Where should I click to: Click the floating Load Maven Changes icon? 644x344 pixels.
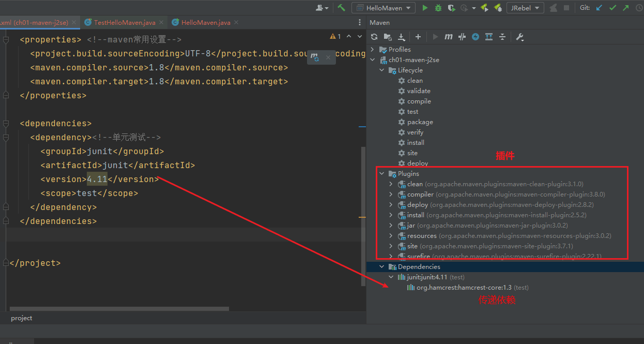click(314, 57)
